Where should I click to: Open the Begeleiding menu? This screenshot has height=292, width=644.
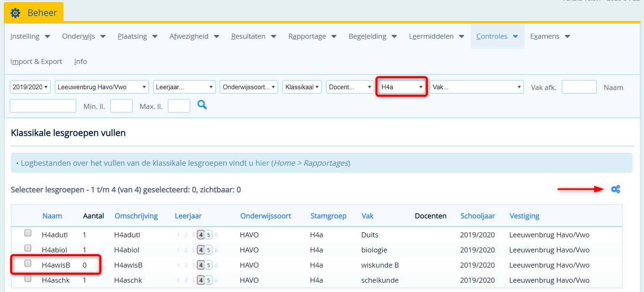point(373,36)
